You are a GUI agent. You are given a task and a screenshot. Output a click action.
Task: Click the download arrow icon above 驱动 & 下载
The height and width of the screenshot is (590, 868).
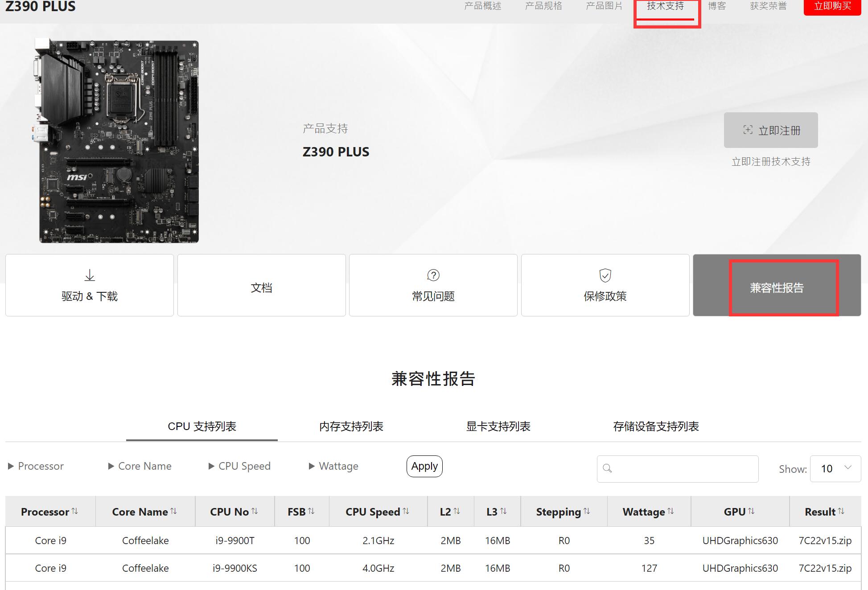pos(90,275)
